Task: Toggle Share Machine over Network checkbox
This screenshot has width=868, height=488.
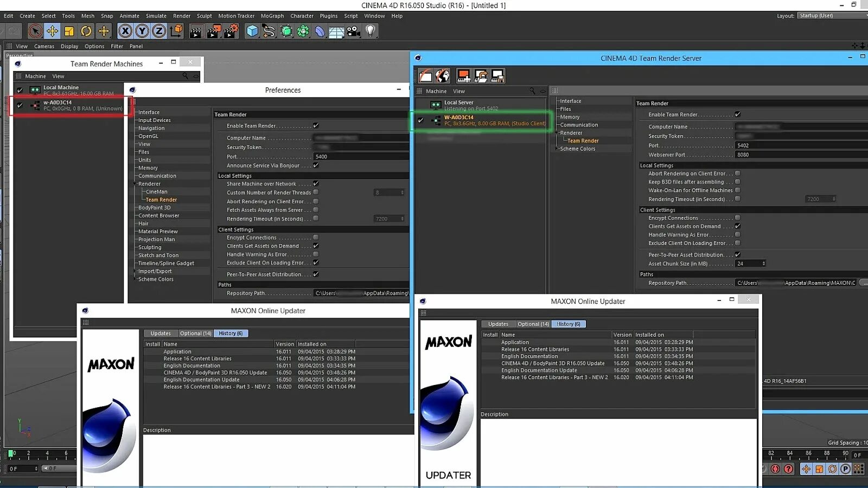Action: click(316, 183)
